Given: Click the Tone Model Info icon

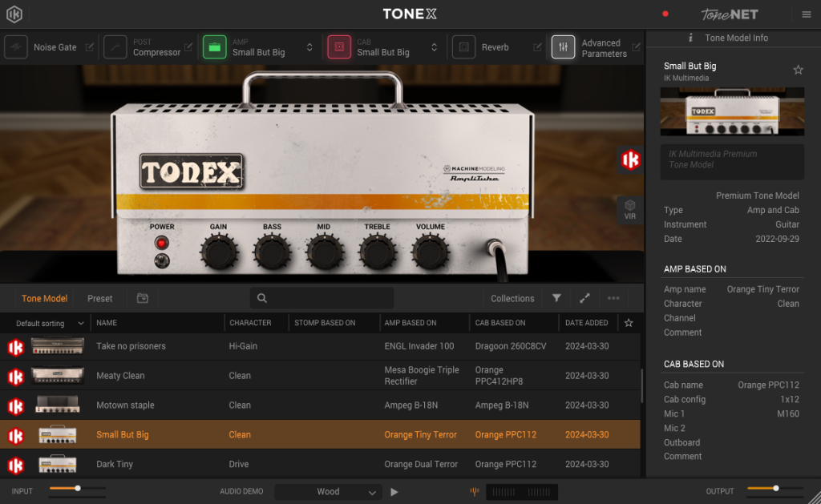Looking at the screenshot, I should 690,38.
